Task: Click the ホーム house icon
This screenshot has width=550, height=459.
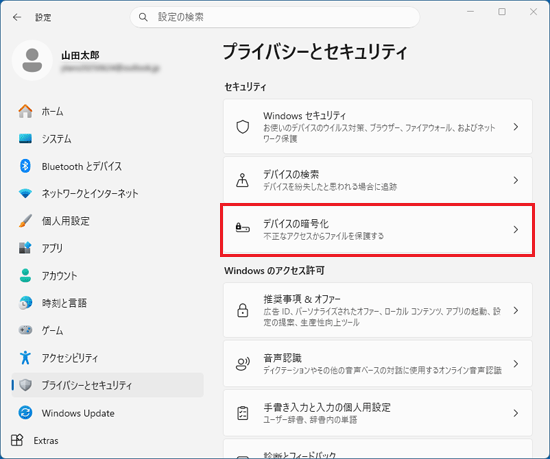Action: 25,111
